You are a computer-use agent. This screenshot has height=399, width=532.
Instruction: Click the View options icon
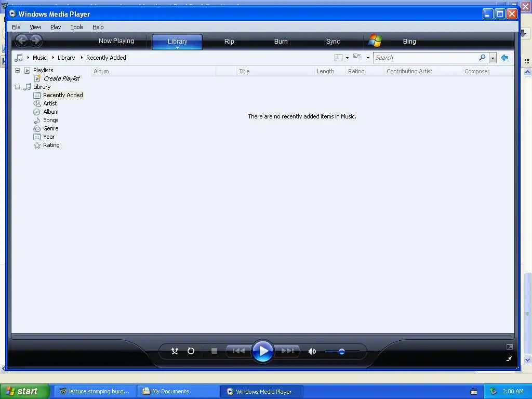click(357, 57)
